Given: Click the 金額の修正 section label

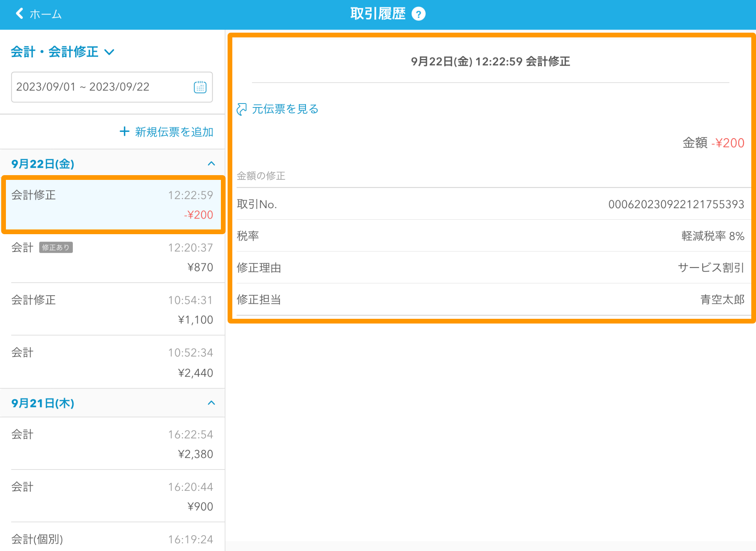Looking at the screenshot, I should [261, 176].
